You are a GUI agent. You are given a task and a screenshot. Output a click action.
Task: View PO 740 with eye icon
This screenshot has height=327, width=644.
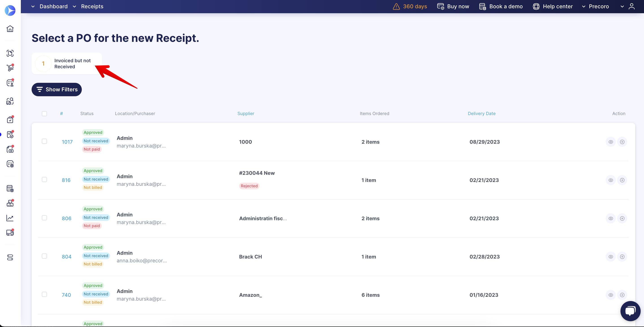click(611, 295)
